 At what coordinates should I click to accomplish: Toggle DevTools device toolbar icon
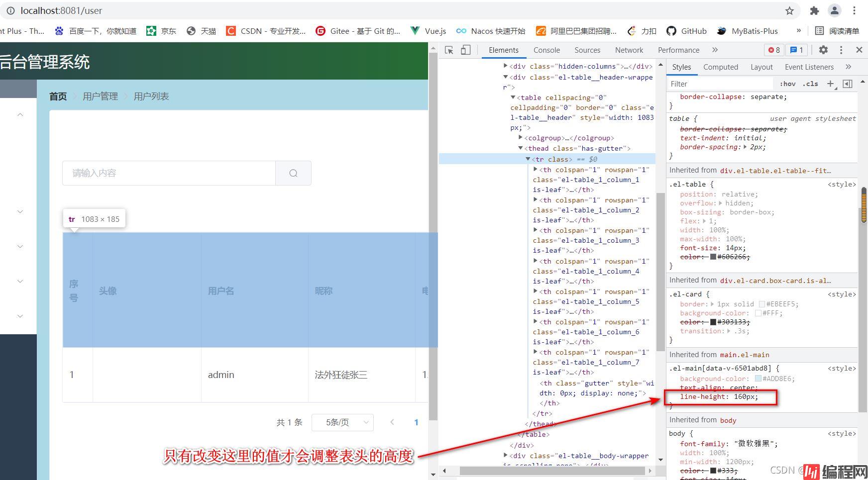point(465,50)
